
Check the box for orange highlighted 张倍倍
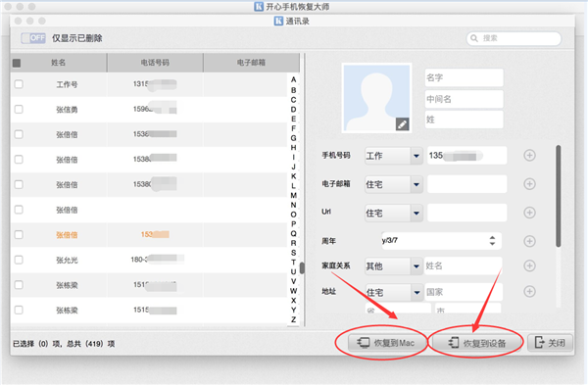[x=19, y=234]
